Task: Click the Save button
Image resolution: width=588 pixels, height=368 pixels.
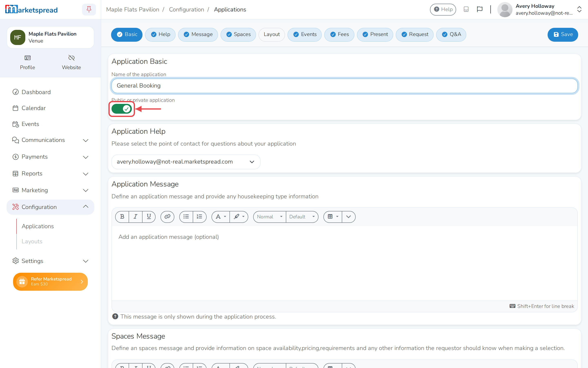Action: tap(563, 35)
